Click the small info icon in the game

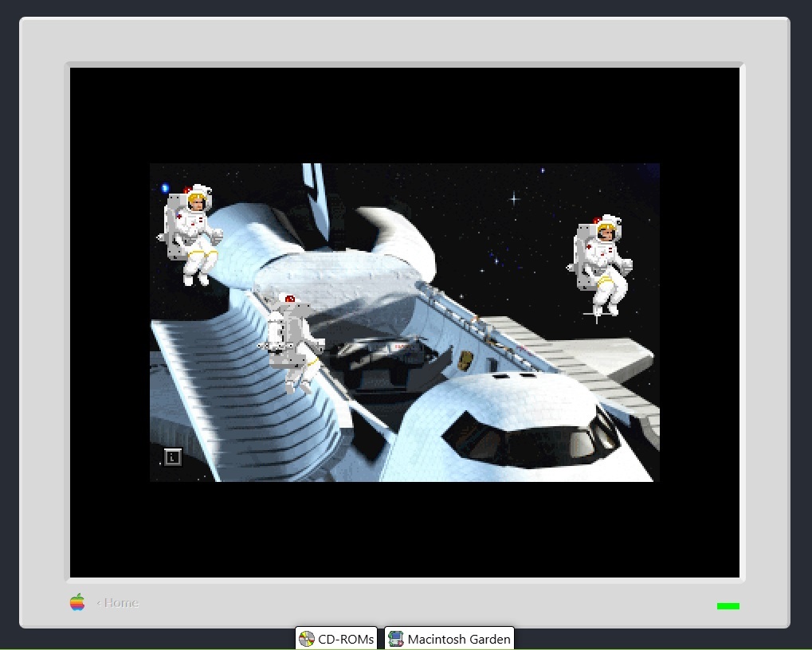173,457
